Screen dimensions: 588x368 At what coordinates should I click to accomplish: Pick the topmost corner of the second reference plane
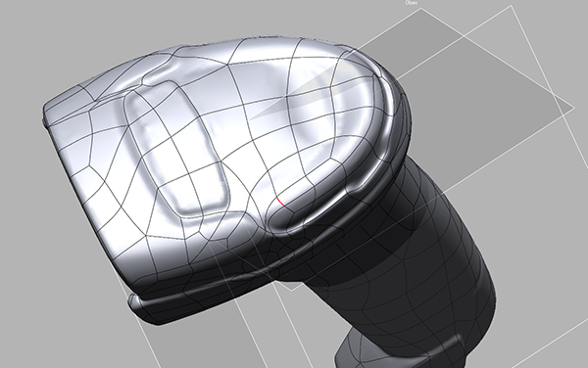[x=512, y=6]
